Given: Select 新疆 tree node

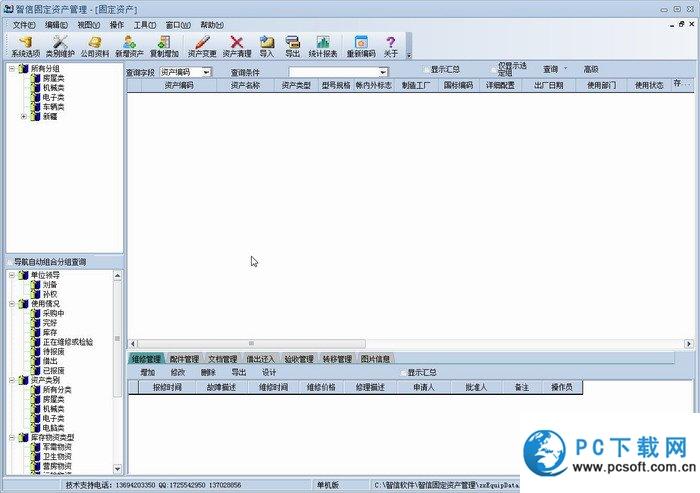Looking at the screenshot, I should [50, 117].
